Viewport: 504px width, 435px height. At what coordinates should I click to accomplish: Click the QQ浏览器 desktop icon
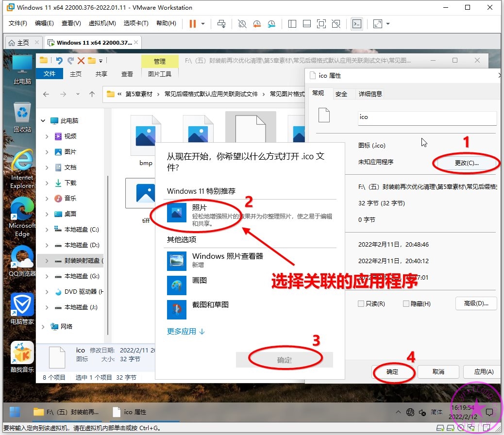point(22,261)
